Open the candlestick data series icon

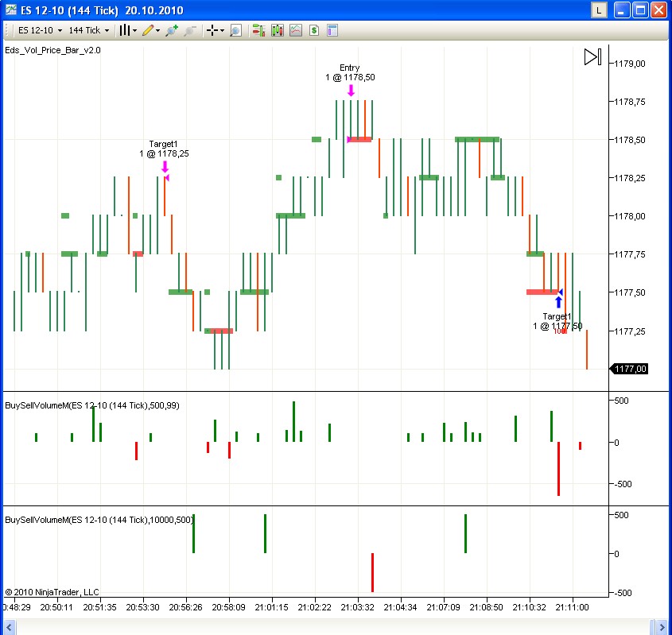(277, 30)
